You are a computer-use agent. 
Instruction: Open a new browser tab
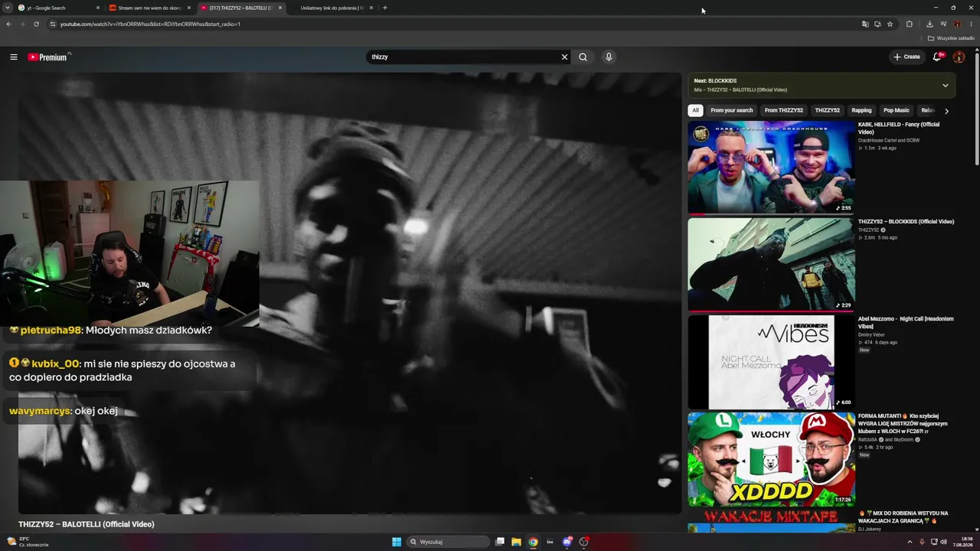(x=384, y=8)
